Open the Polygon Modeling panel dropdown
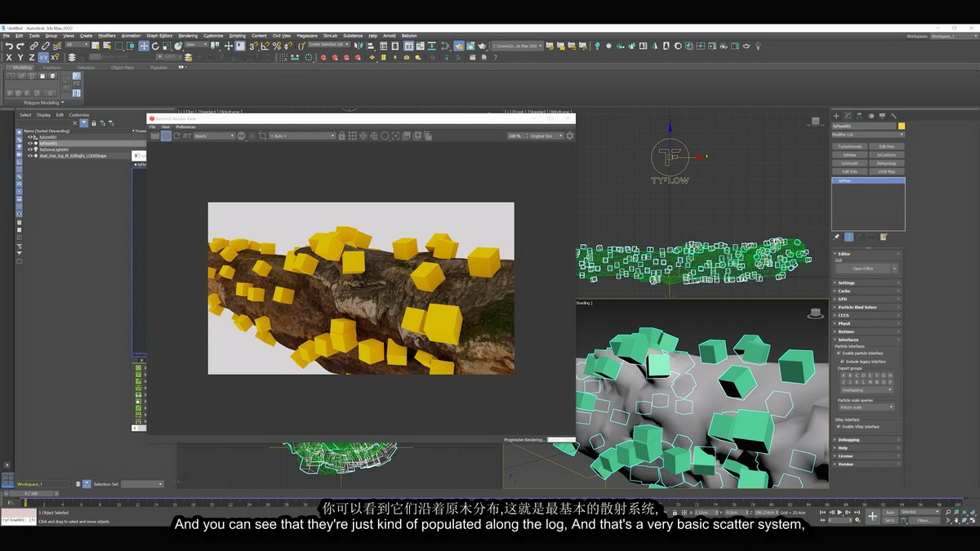 [x=42, y=103]
